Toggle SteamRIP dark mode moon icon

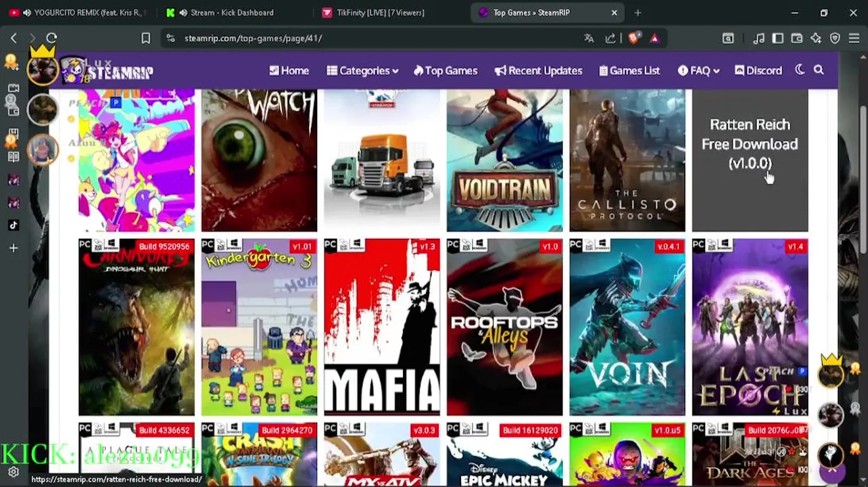(x=800, y=70)
